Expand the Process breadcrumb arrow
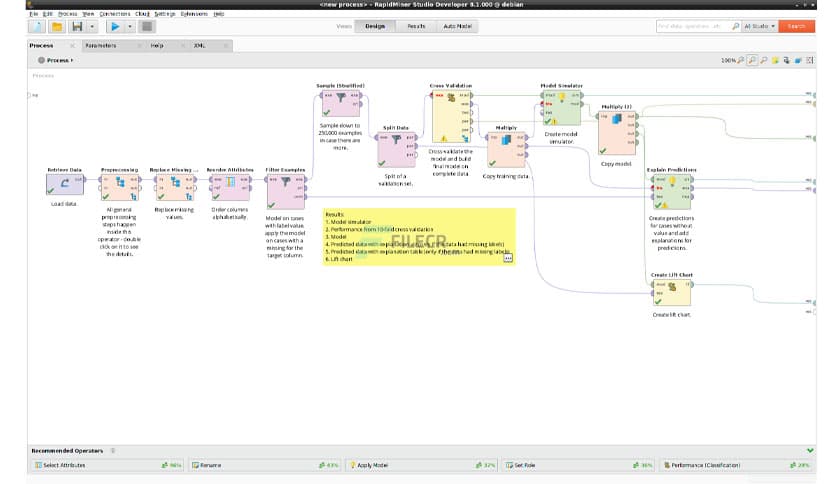 [x=72, y=60]
